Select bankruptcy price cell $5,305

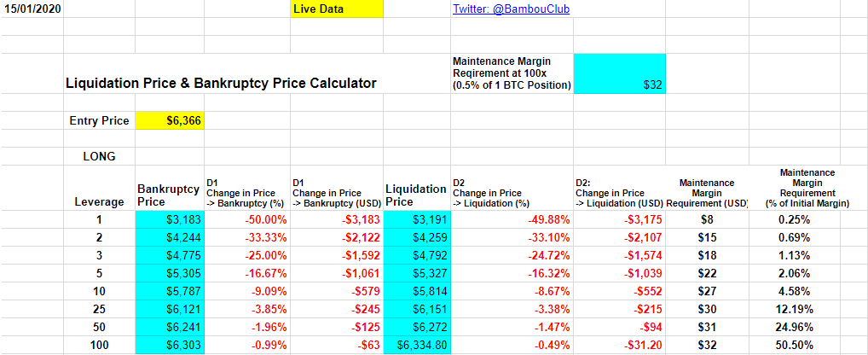pyautogui.click(x=170, y=273)
